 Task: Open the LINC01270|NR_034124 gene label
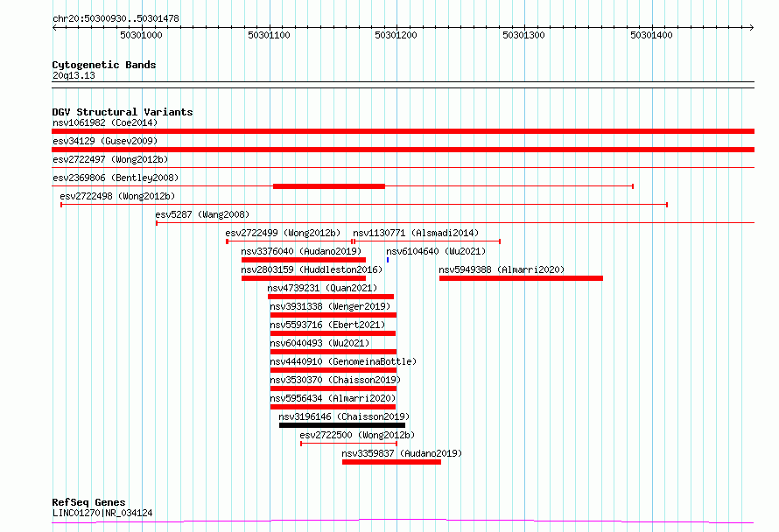point(102,513)
